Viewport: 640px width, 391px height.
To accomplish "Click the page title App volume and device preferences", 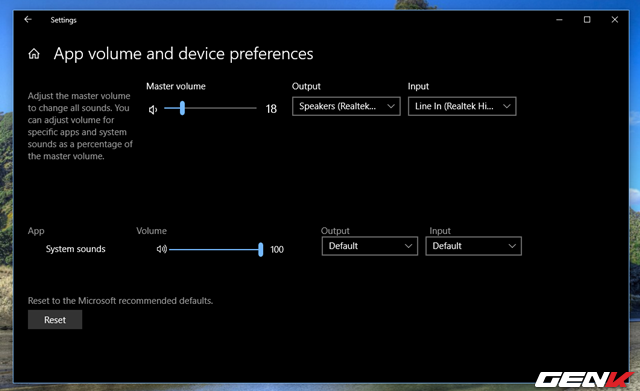I will 183,54.
